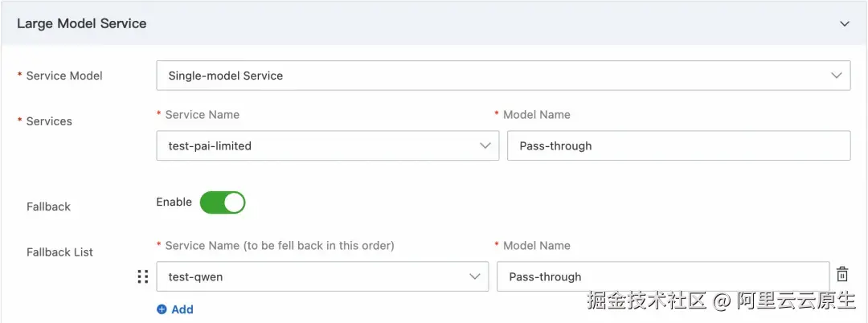Collapse the Large Model Service panel
The width and height of the screenshot is (868, 323).
845,24
